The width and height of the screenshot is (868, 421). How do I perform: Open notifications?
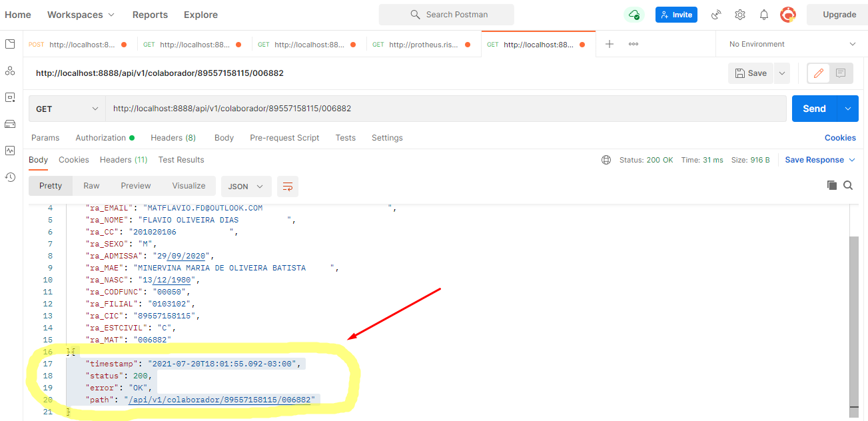(x=763, y=14)
